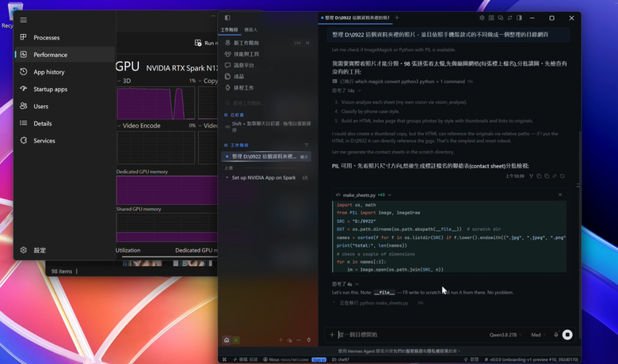Image resolution: width=618 pixels, height=364 pixels.
Task: Select the Performance page in Task Manager
Action: pos(65,55)
